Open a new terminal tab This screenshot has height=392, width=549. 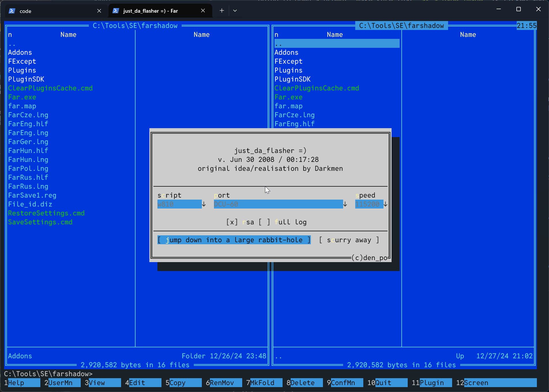tap(222, 11)
